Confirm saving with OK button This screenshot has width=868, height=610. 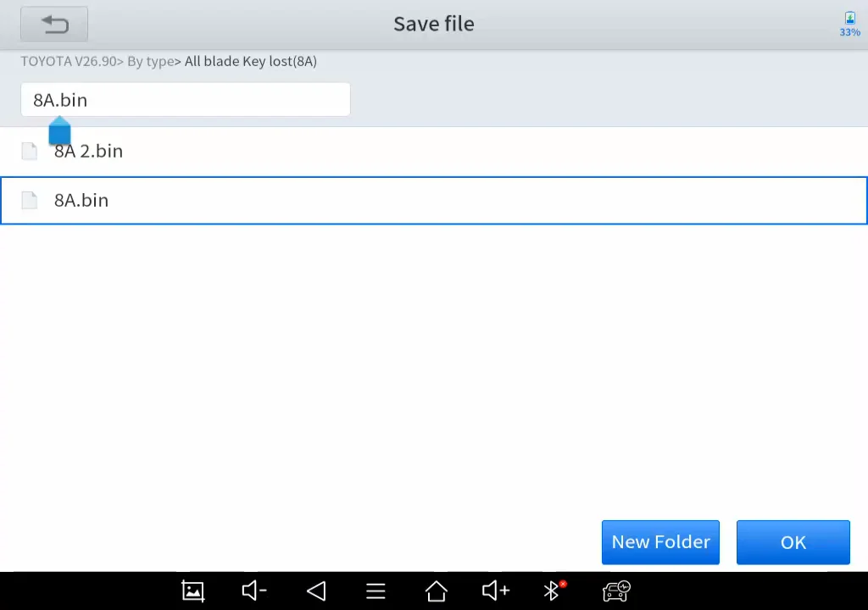793,542
